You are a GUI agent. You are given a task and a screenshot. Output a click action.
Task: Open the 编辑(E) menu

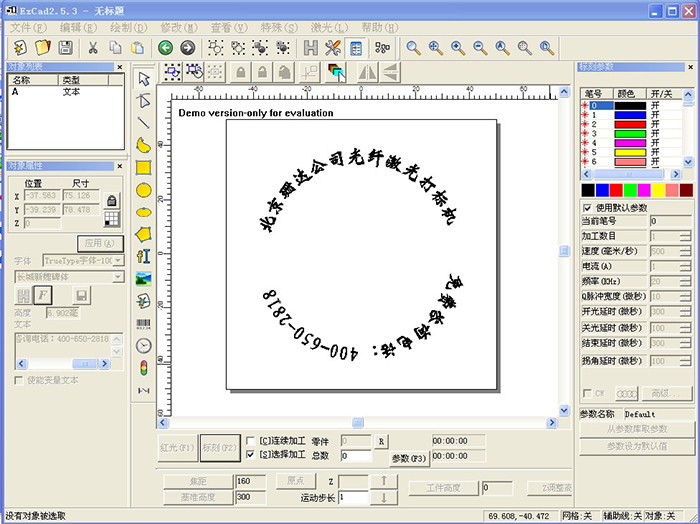(79, 28)
